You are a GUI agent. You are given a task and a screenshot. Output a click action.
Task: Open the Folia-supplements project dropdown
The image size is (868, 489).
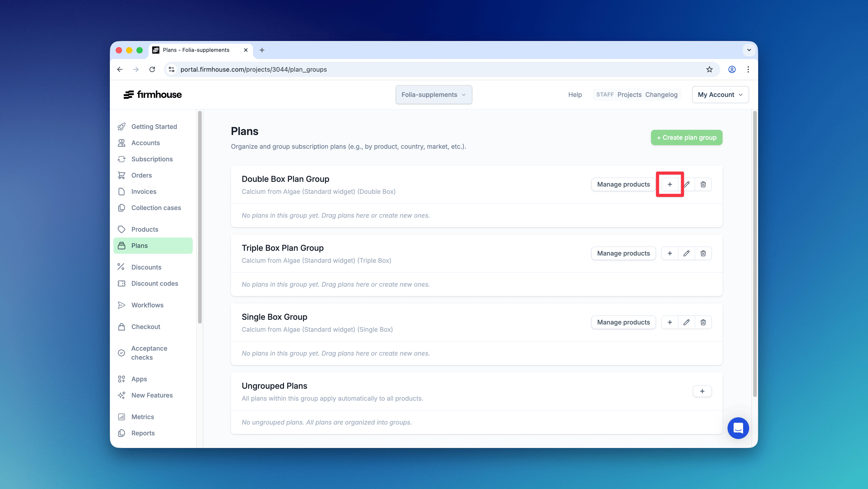(434, 94)
